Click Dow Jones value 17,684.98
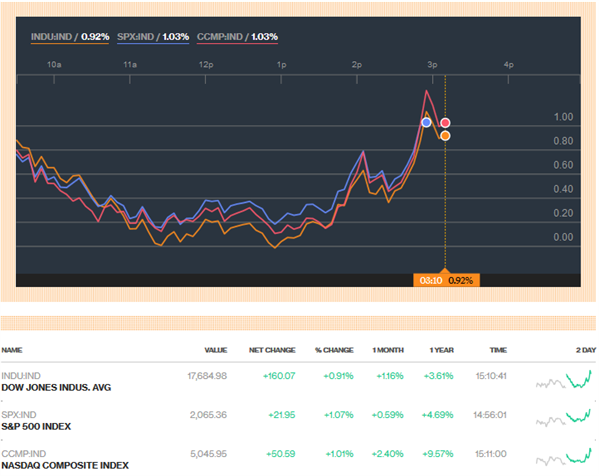Viewport: 599px width, 476px height. point(207,376)
